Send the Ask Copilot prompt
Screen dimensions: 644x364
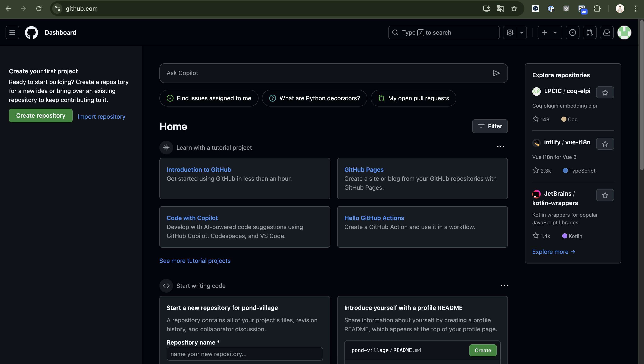point(496,73)
